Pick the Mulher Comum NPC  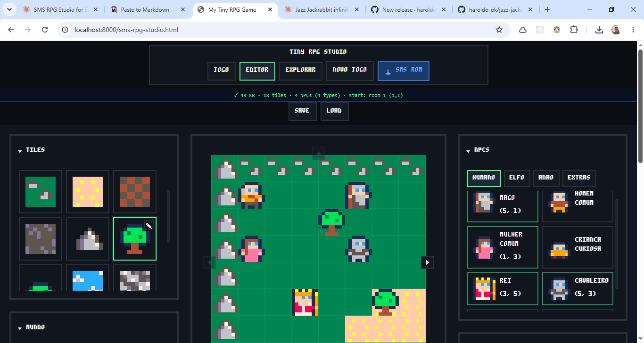click(503, 247)
